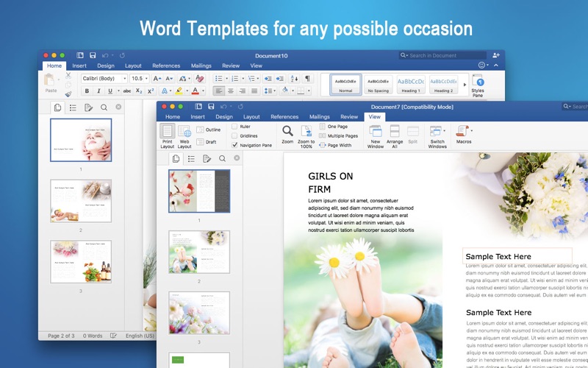Apply the Normal style

(x=345, y=85)
